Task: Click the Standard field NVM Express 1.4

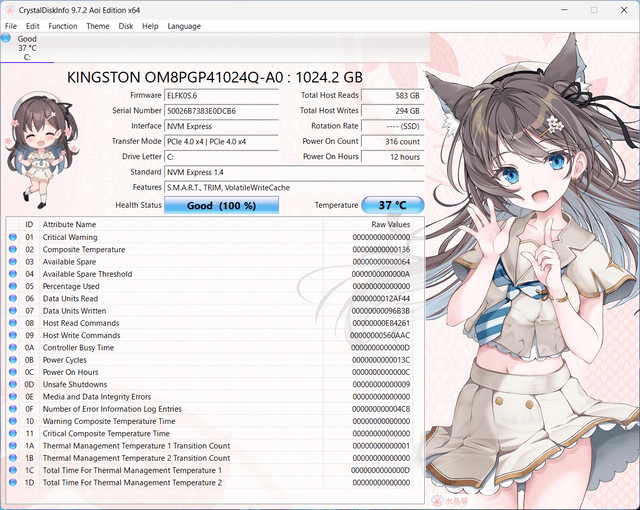Action: 294,172
